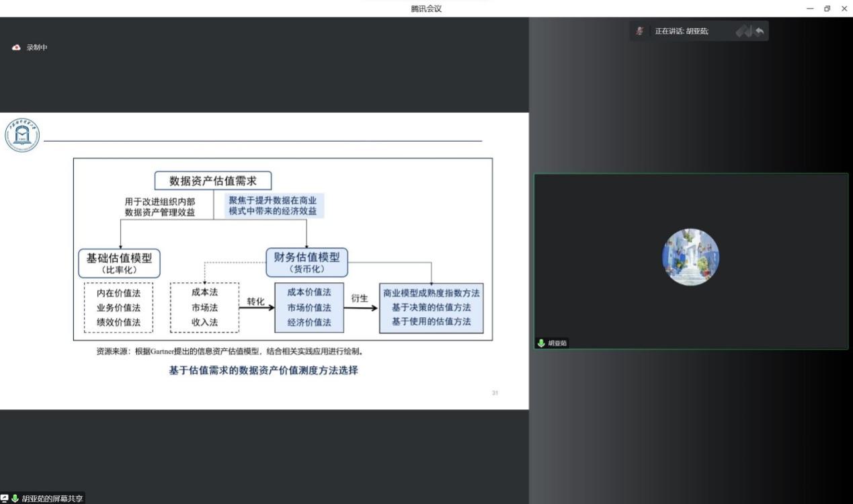Click the green microphone icon on participant tile
The height and width of the screenshot is (504, 853).
click(541, 343)
